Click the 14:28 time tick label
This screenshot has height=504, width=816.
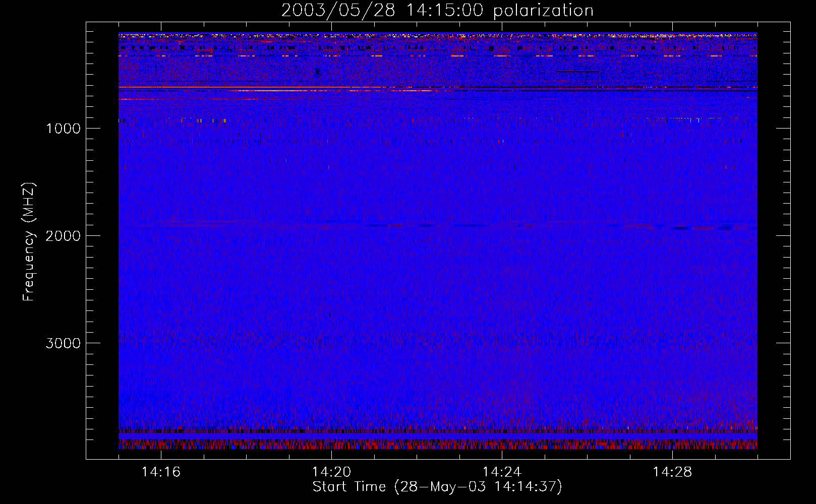point(672,472)
